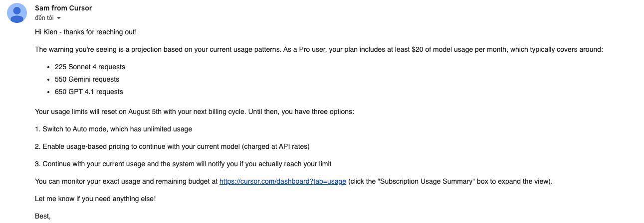Viewport: 644px width, 223px height.
Task: Click the Continue with your current usage line
Action: click(x=183, y=164)
